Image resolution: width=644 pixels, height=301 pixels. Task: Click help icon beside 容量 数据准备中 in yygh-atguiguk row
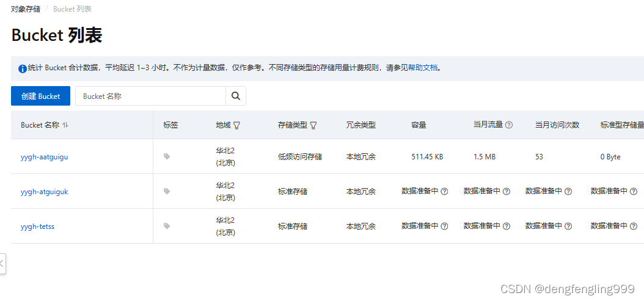444,191
